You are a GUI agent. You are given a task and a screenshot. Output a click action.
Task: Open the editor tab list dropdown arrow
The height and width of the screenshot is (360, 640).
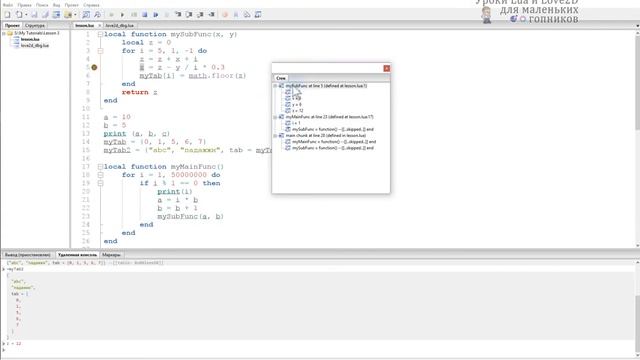[x=637, y=25]
